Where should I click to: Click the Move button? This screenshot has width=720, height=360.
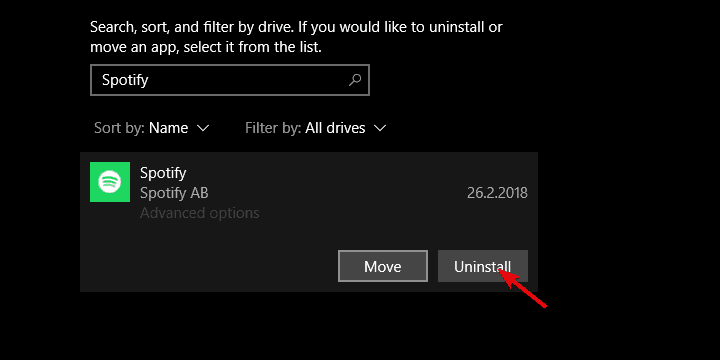pos(383,266)
